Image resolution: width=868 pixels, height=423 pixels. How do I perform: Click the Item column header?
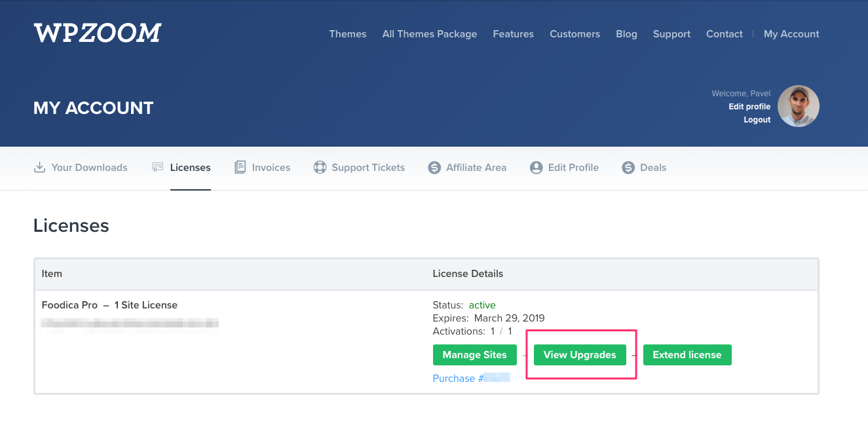[52, 274]
